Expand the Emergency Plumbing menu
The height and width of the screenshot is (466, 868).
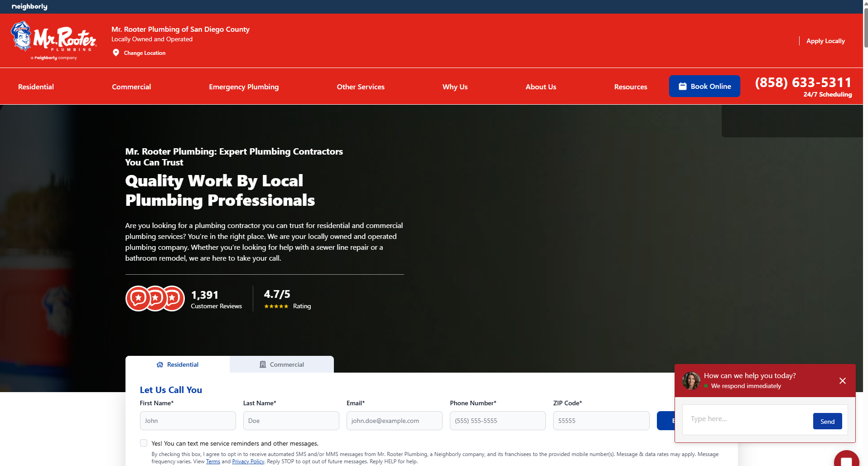(244, 87)
